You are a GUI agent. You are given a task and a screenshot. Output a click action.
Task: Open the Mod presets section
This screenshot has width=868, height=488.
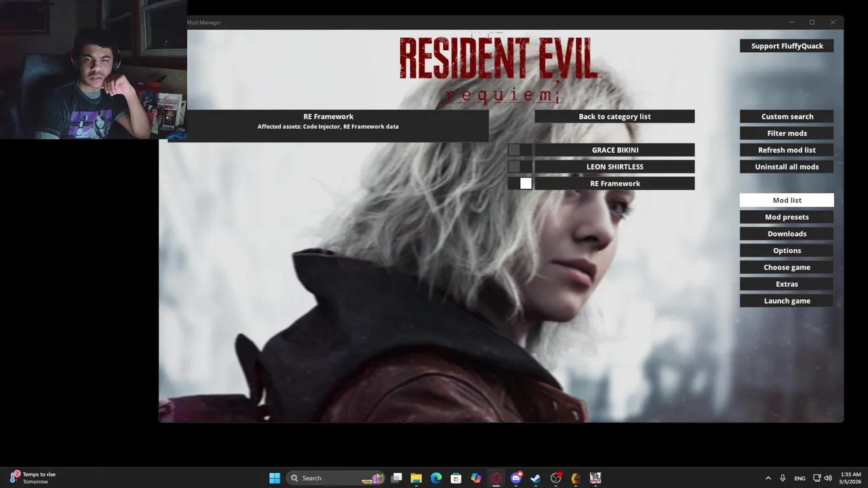pyautogui.click(x=787, y=217)
